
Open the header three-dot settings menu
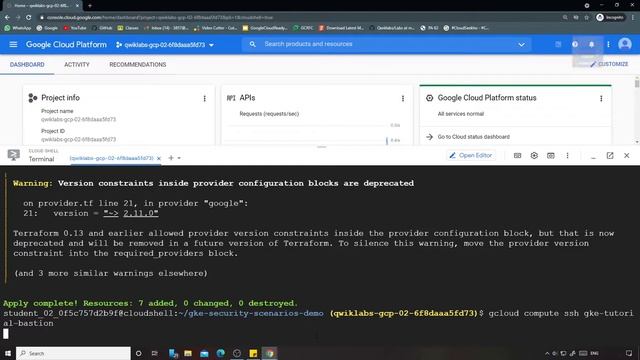tap(608, 44)
